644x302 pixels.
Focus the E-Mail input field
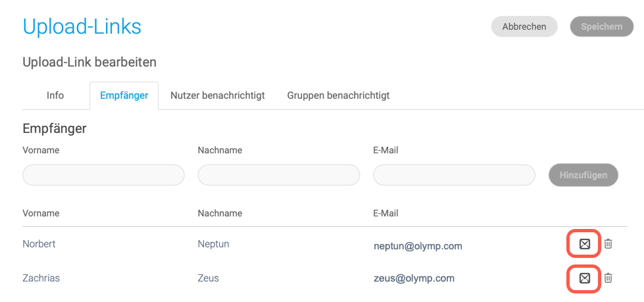(454, 176)
